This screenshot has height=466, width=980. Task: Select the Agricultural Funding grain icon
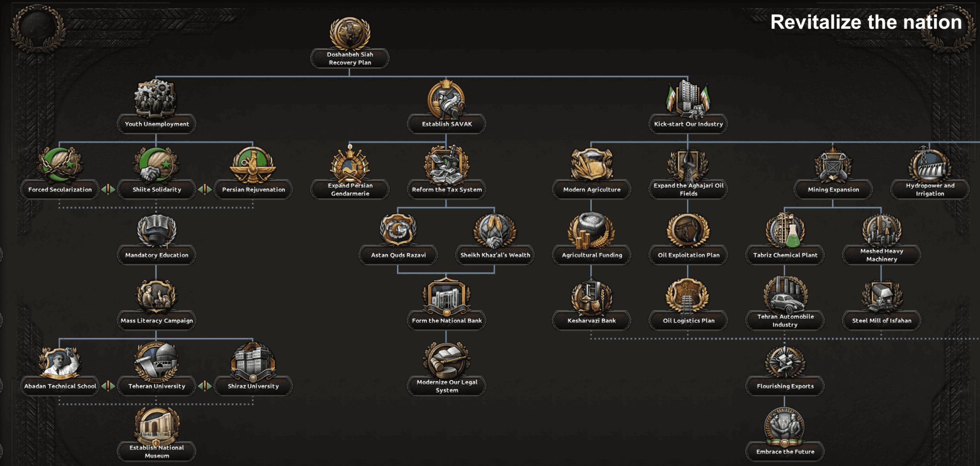tap(592, 230)
